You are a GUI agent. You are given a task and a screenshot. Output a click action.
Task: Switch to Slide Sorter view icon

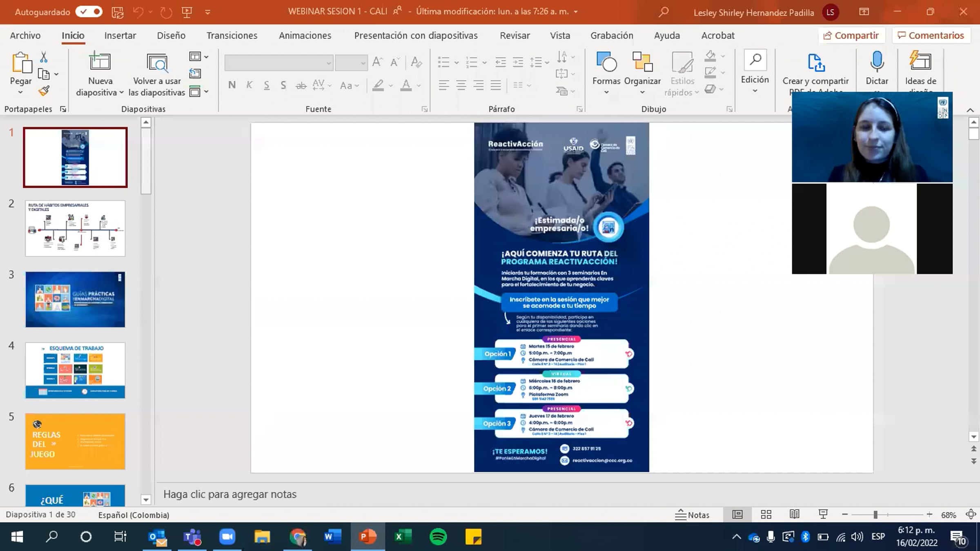766,515
